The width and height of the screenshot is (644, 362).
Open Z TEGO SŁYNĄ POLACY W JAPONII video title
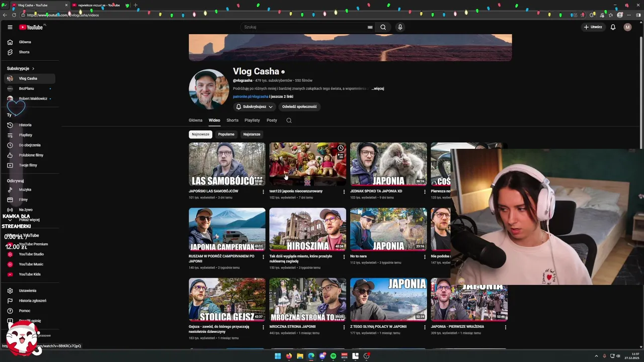coord(378,327)
